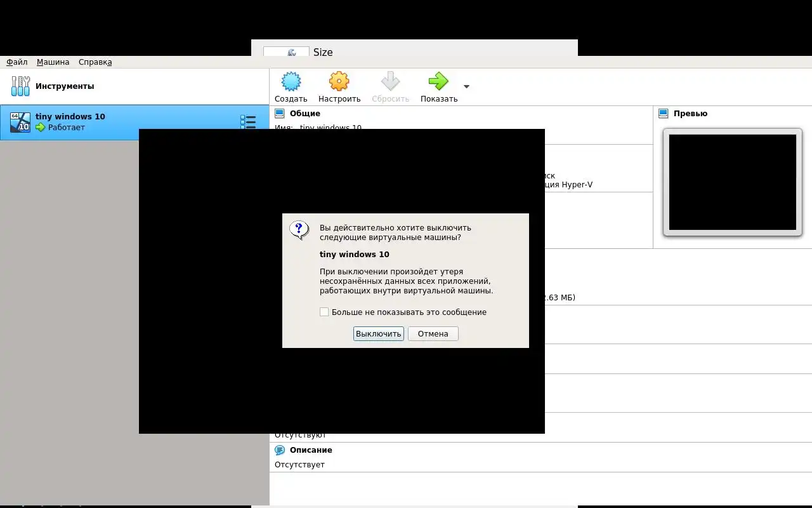Click the Size title in background window

323,52
